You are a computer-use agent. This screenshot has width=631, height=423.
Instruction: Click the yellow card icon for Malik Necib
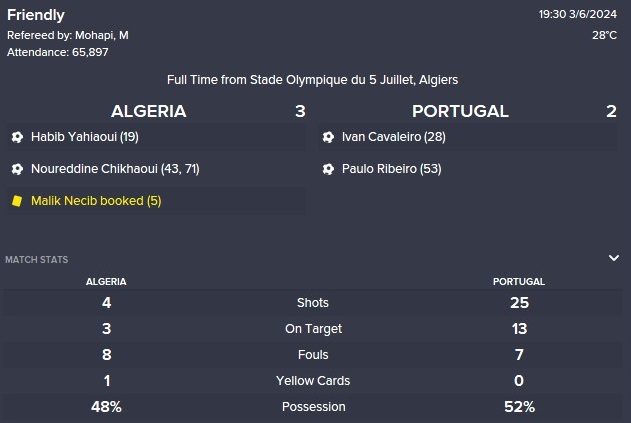pyautogui.click(x=17, y=201)
